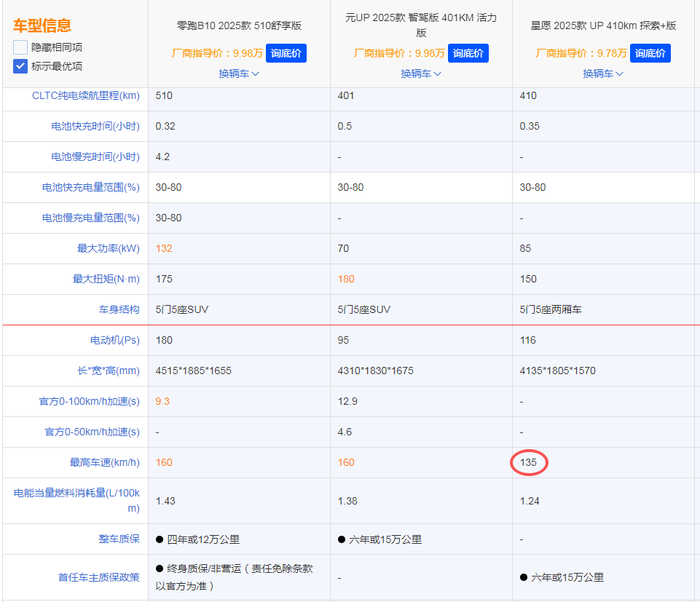Click the circled 135 top speed value
Image resolution: width=700 pixels, height=602 pixels.
point(529,462)
